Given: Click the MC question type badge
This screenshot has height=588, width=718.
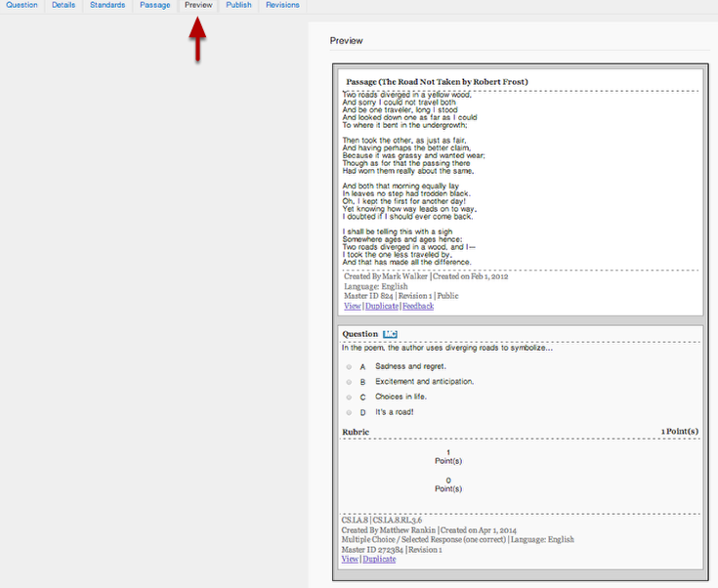Looking at the screenshot, I should tap(390, 334).
